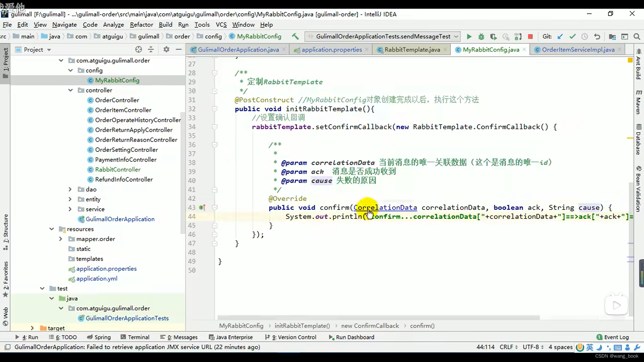Build project with the hammer icon
The height and width of the screenshot is (362, 644).
[x=295, y=36]
